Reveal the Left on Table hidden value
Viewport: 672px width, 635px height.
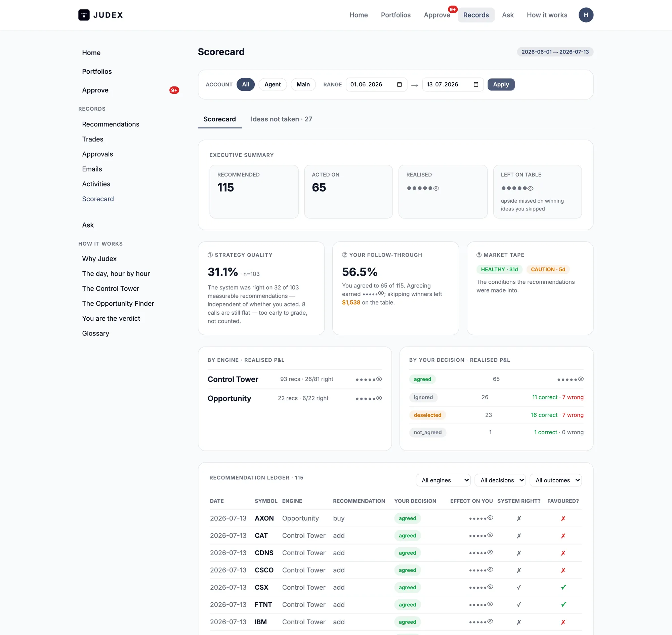[x=530, y=188]
